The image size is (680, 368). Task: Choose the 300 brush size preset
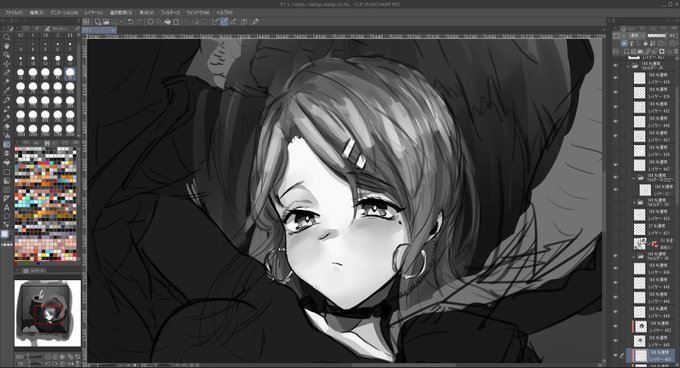coord(70,102)
